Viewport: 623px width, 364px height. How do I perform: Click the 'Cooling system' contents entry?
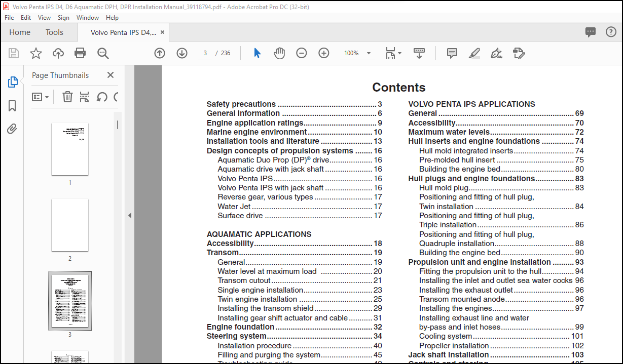point(502,336)
